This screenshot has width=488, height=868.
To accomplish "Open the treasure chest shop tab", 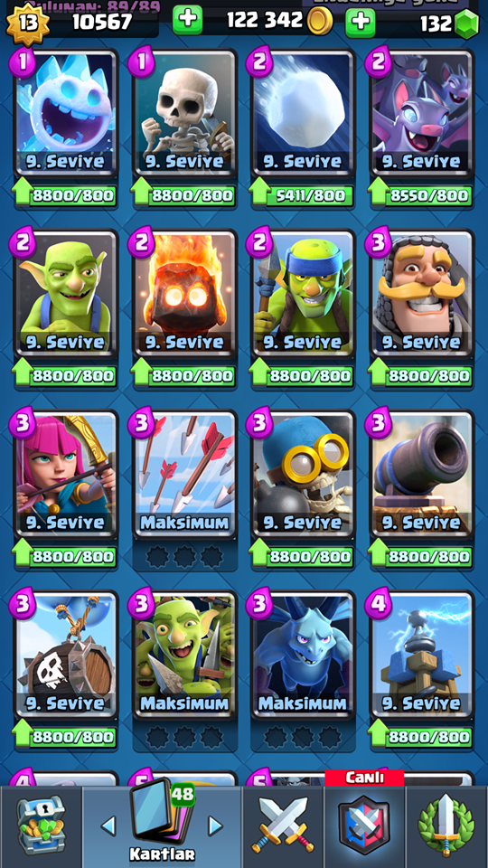I will (x=41, y=826).
